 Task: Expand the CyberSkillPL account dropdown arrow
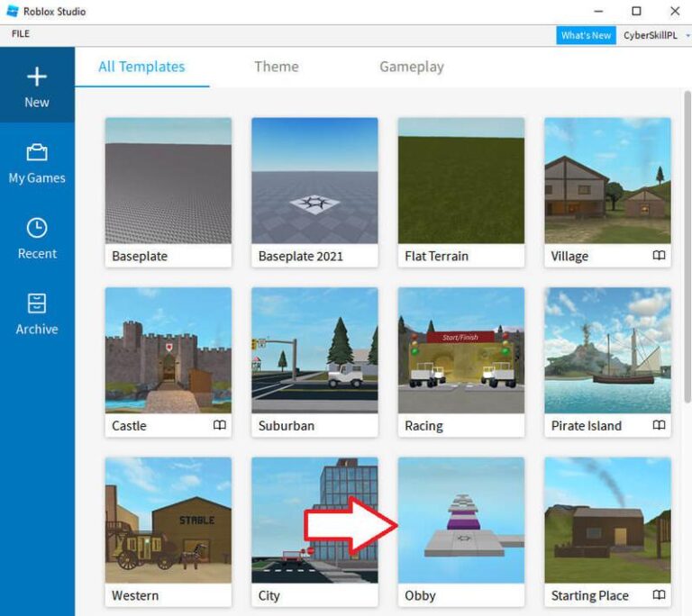tap(687, 35)
